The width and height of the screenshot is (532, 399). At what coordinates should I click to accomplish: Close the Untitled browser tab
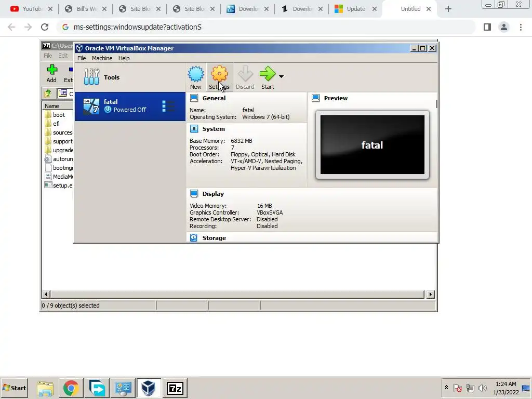pyautogui.click(x=429, y=9)
